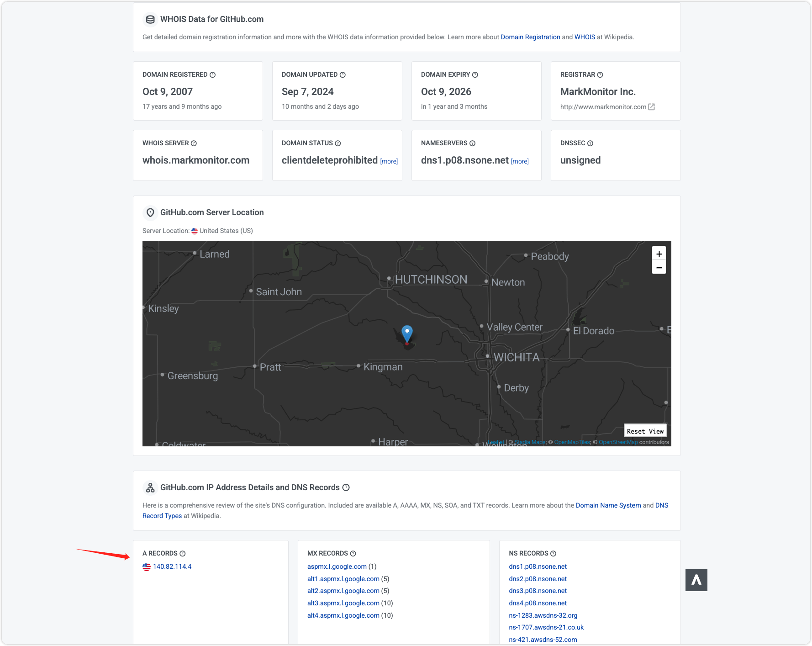Open dns3.p08.nsone.net NS record
This screenshot has height=646, width=812.
(x=538, y=591)
